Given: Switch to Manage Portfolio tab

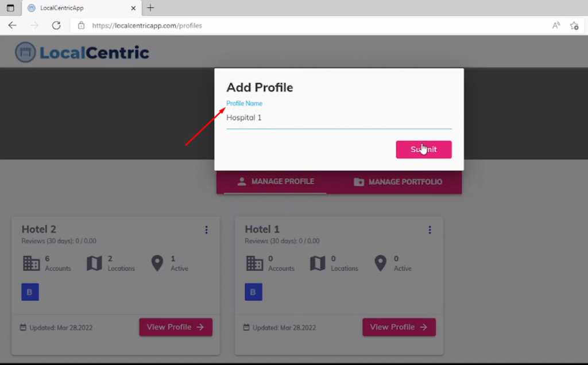Looking at the screenshot, I should tap(398, 182).
